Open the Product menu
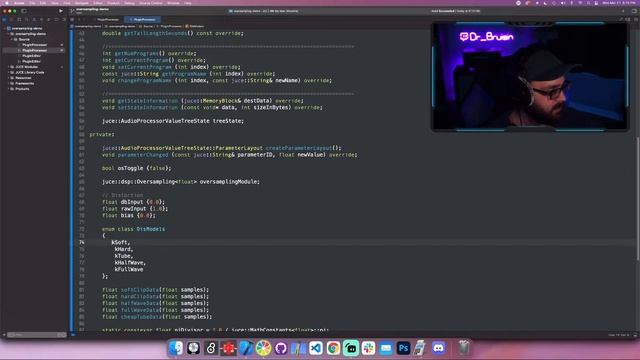The width and height of the screenshot is (640, 360). tap(113, 3)
